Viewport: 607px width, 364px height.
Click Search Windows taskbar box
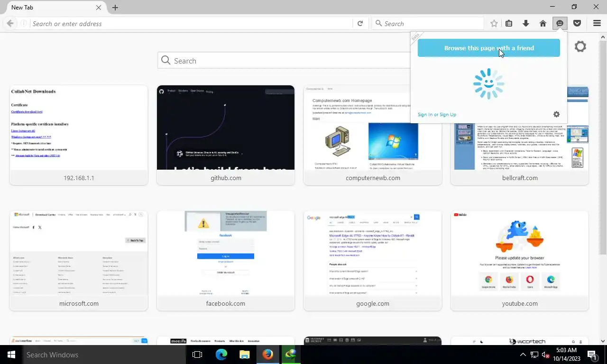(x=104, y=355)
